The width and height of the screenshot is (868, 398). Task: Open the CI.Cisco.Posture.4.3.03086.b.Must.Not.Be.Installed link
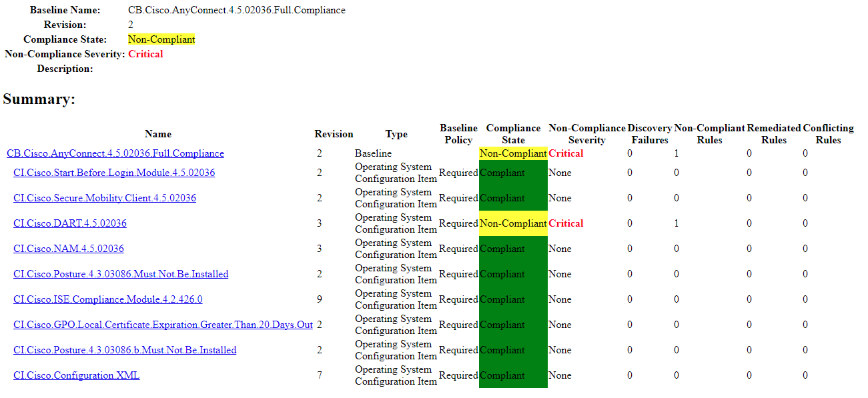click(125, 350)
